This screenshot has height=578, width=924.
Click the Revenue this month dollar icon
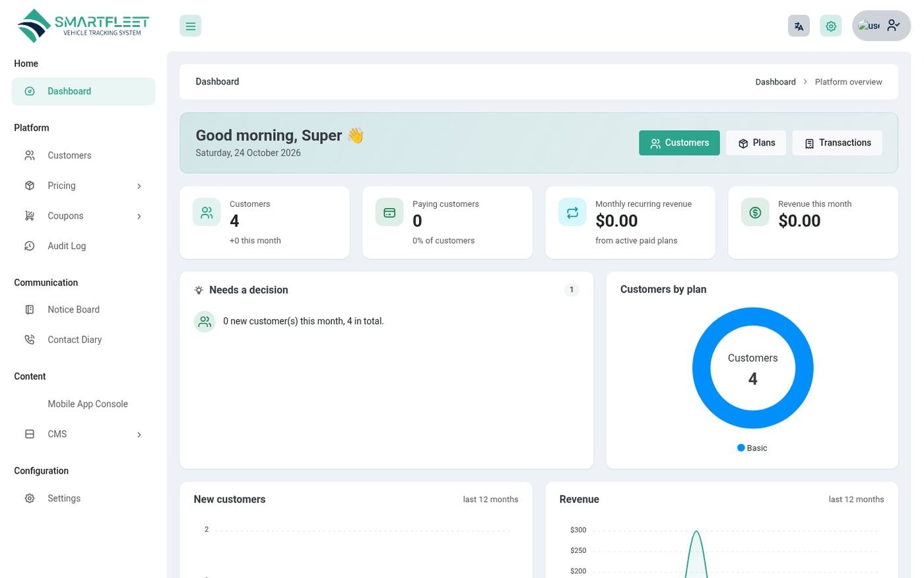pyautogui.click(x=755, y=212)
